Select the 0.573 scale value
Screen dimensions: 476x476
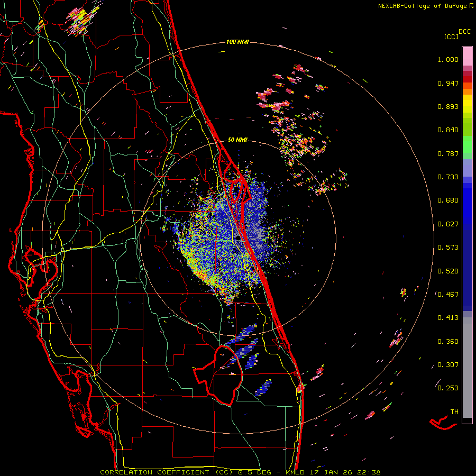[x=448, y=248]
